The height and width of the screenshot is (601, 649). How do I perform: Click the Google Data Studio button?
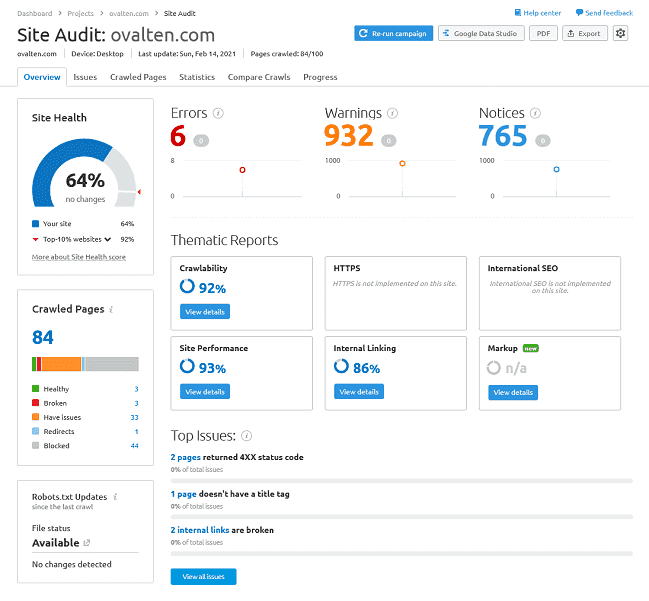click(x=481, y=33)
